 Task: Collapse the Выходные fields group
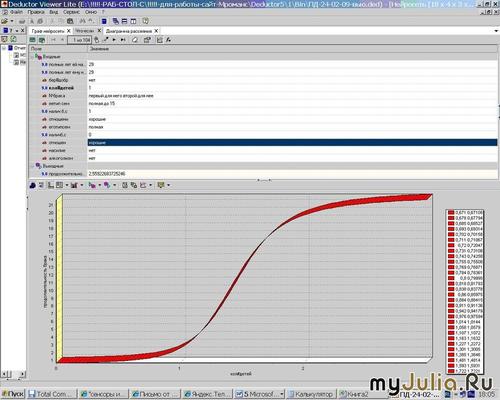point(32,166)
